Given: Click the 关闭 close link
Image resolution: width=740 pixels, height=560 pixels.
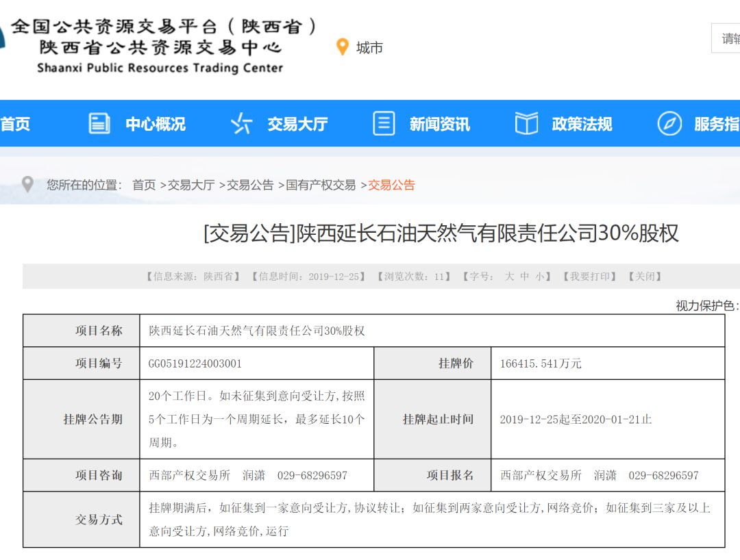Looking at the screenshot, I should click(645, 276).
